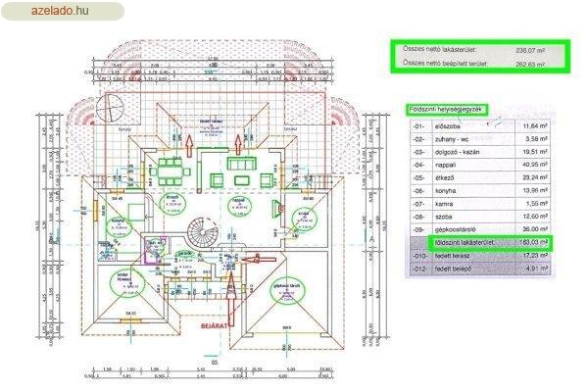Select the -09- gépkocsitároló table row
This screenshot has width=588, height=391.
(x=480, y=229)
